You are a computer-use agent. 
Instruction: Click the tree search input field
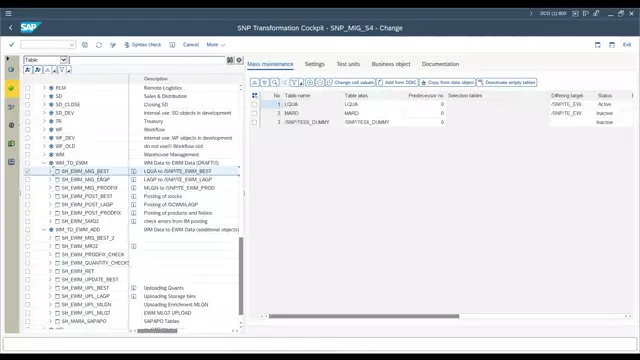(x=147, y=60)
